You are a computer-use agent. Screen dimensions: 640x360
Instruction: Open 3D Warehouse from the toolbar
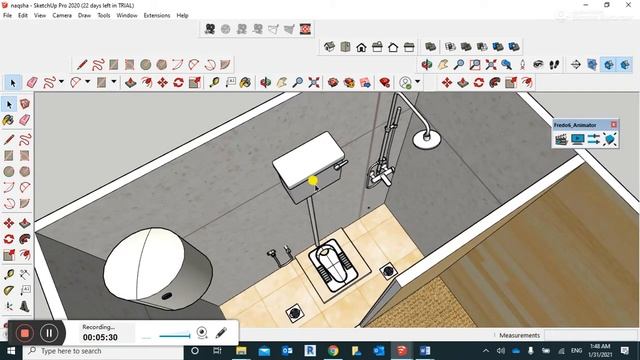pos(333,82)
